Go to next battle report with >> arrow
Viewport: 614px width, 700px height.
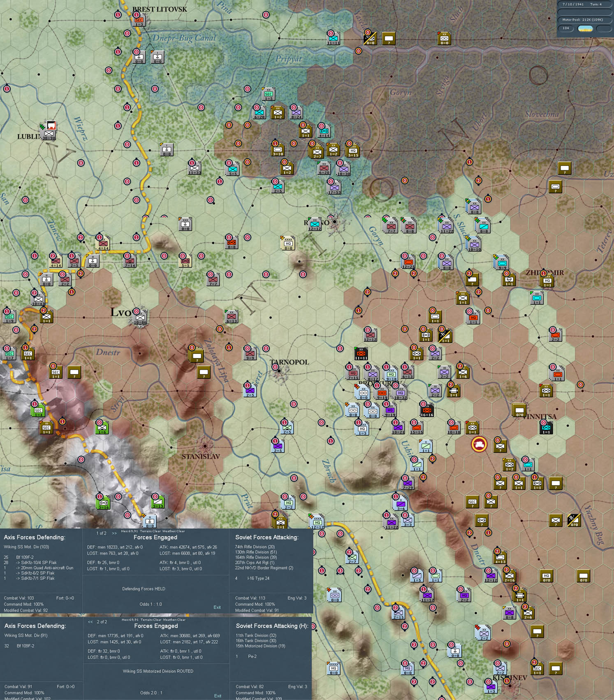[114, 533]
